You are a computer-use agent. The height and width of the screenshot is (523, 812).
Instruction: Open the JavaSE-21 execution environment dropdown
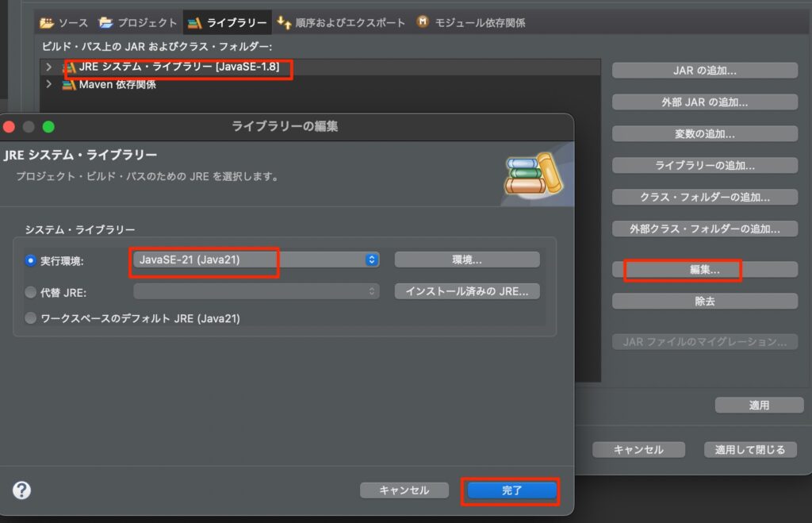click(x=255, y=260)
